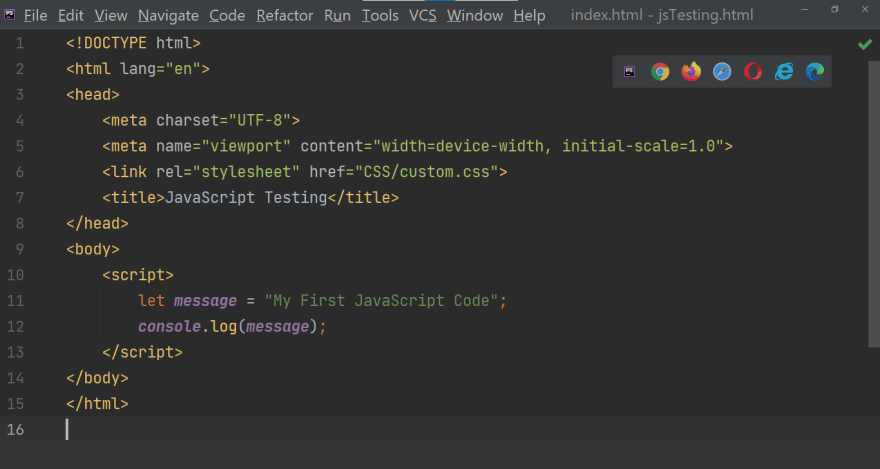Click the opening body tag
Screen dimensions: 880x469
pos(93,249)
